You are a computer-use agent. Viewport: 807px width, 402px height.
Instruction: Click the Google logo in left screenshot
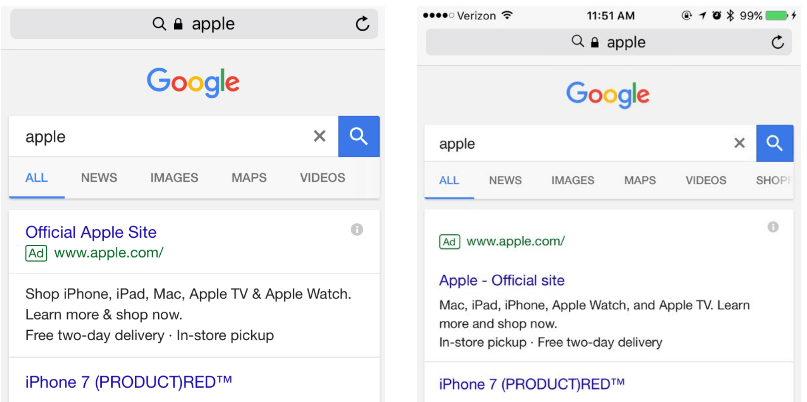pos(193,82)
